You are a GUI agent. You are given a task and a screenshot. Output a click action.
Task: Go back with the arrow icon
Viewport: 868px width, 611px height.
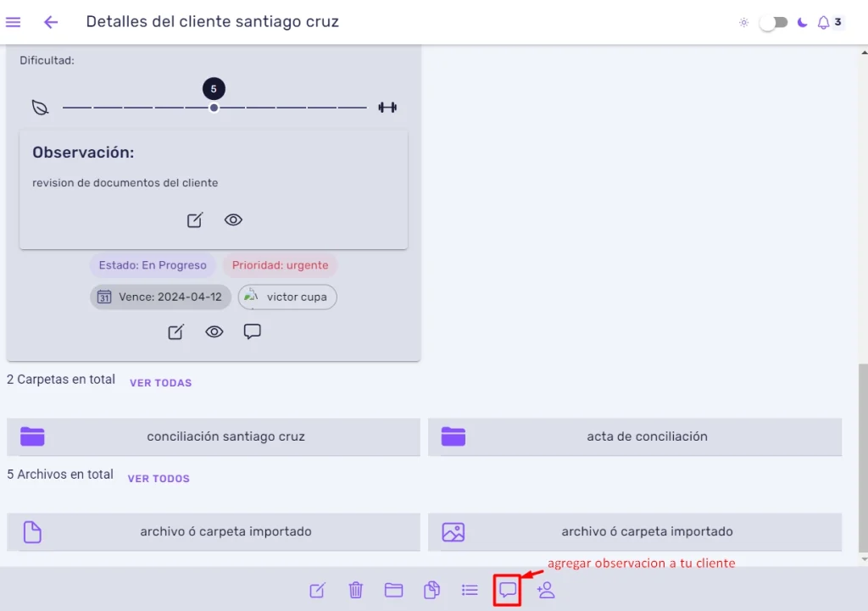point(51,22)
